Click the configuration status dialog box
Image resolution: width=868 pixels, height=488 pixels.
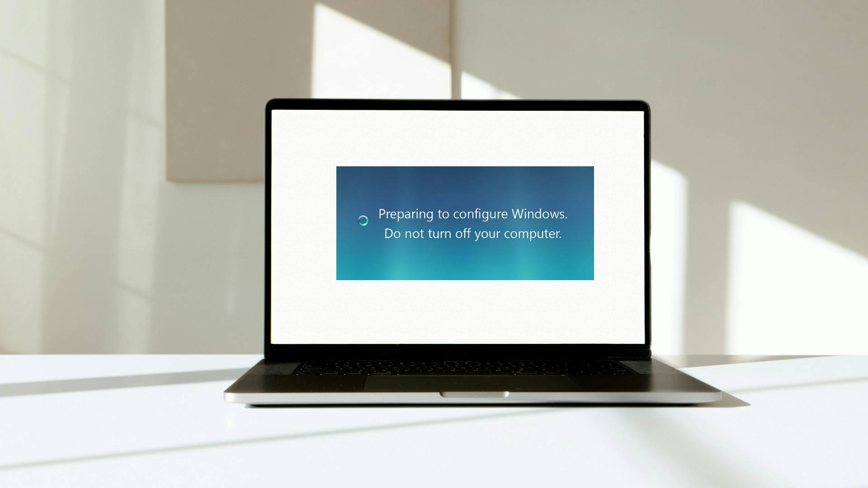pyautogui.click(x=465, y=223)
